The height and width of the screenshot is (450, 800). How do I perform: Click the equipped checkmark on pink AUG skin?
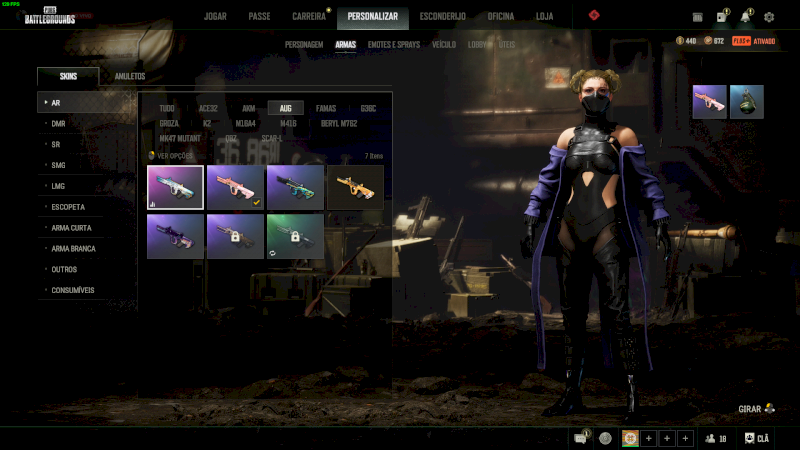(x=257, y=203)
